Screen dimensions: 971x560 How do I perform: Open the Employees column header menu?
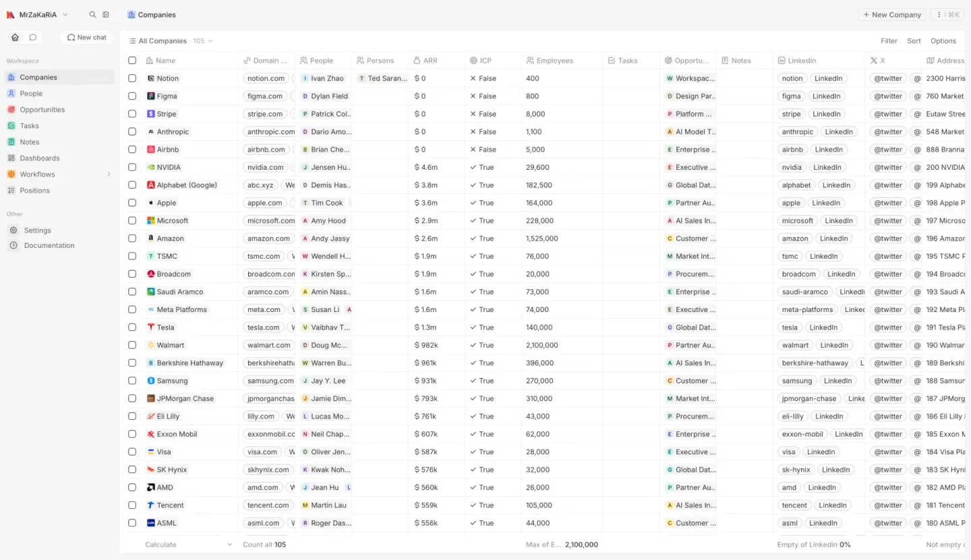[x=562, y=61]
